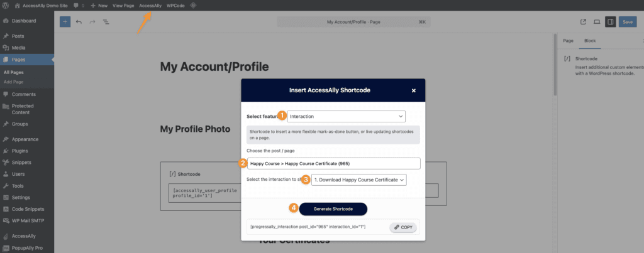This screenshot has height=253, width=644.
Task: Click the WordPress logo icon
Action: 6,5
